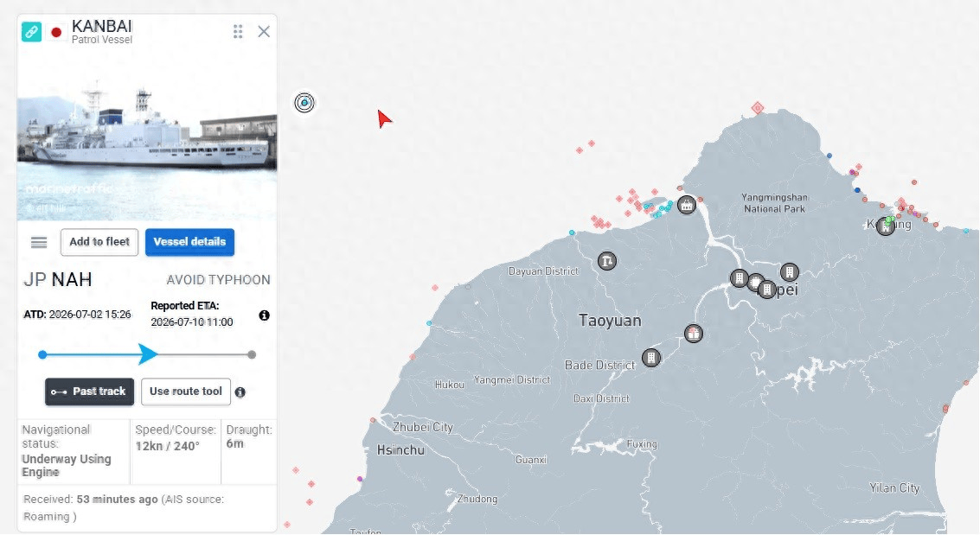Image resolution: width=980 pixels, height=535 pixels.
Task: Open Vessel details
Action: click(190, 242)
